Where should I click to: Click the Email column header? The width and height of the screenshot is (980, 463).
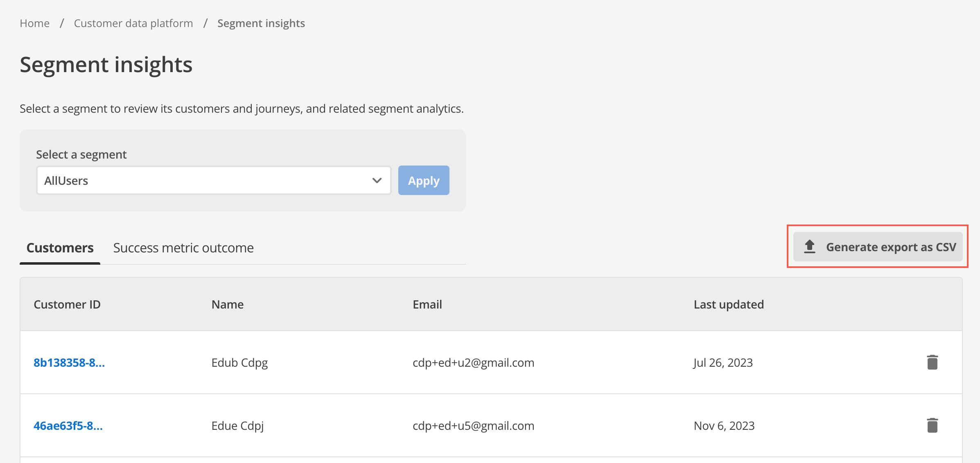427,304
